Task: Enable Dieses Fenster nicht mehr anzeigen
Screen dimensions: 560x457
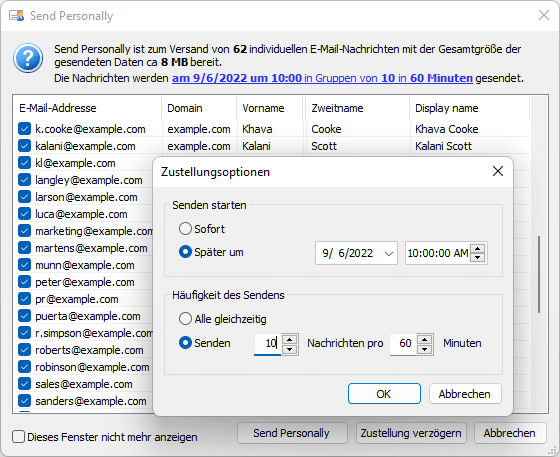Action: pos(19,437)
